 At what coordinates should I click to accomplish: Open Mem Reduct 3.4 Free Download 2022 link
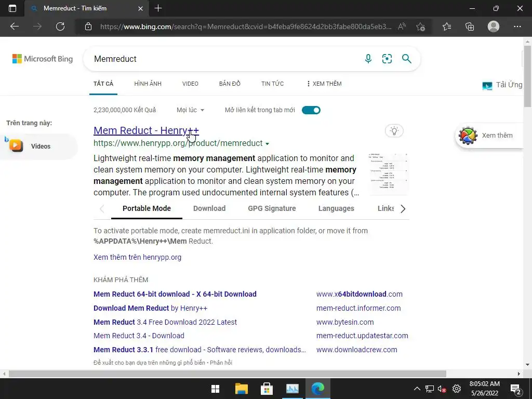coord(165,322)
